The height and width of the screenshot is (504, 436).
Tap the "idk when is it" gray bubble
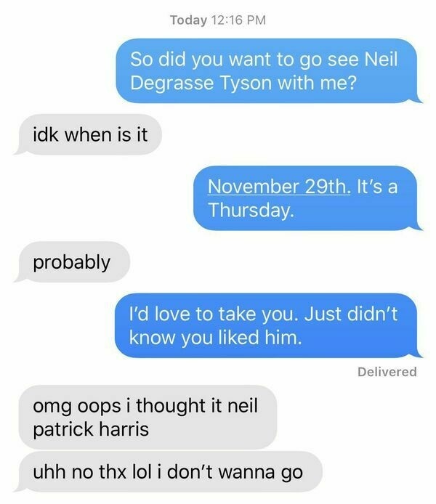[x=87, y=134]
